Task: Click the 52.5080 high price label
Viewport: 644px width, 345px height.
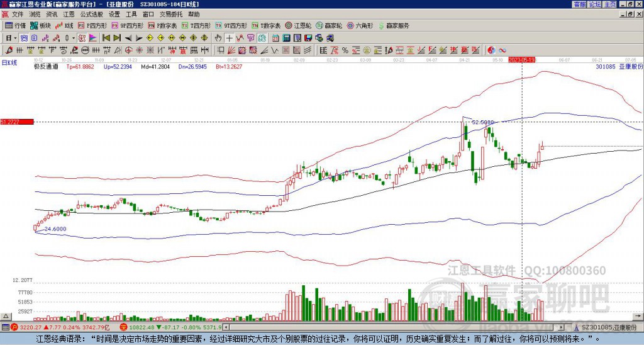Action: coord(483,122)
